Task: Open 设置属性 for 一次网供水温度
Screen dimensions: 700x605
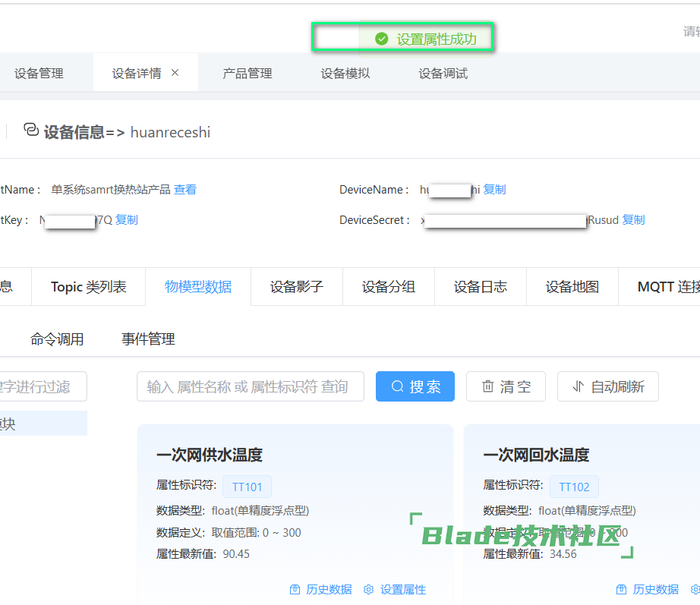Action: point(395,590)
